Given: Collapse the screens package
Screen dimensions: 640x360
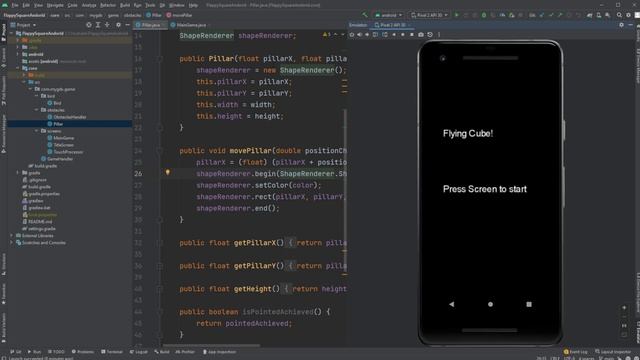Looking at the screenshot, I should coord(37,131).
